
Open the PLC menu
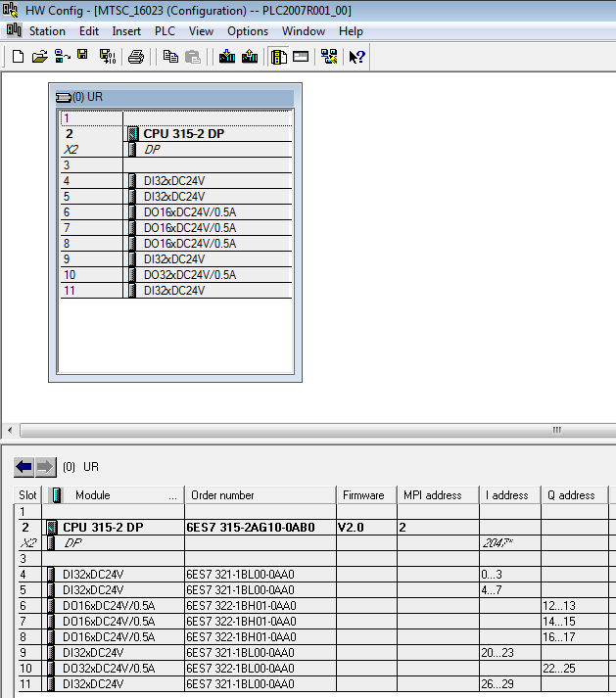click(165, 31)
